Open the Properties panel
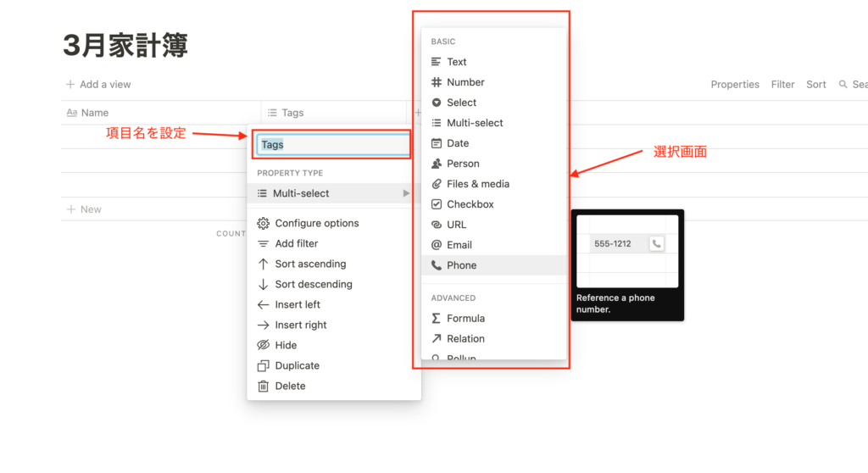This screenshot has height=473, width=868. tap(735, 84)
